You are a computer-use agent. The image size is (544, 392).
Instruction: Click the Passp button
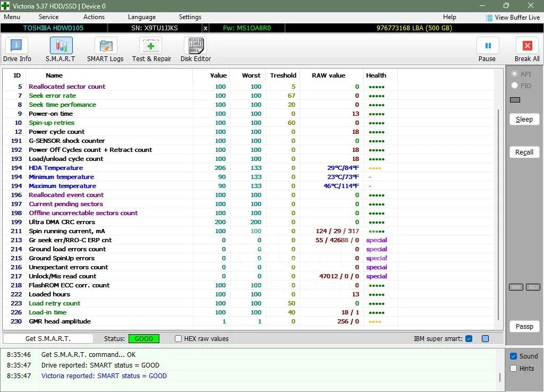pos(524,326)
